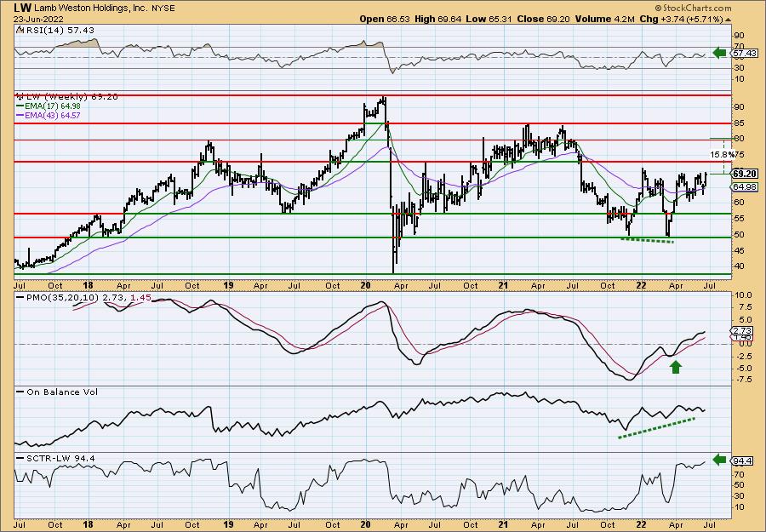The width and height of the screenshot is (766, 532).
Task: Click the 55 price axis label
Action: point(739,219)
